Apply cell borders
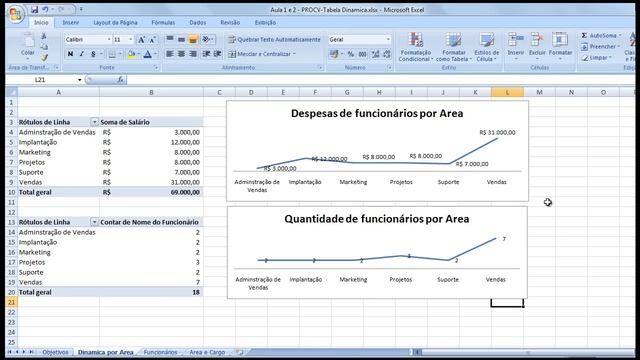The width and height of the screenshot is (640, 360). (112, 54)
